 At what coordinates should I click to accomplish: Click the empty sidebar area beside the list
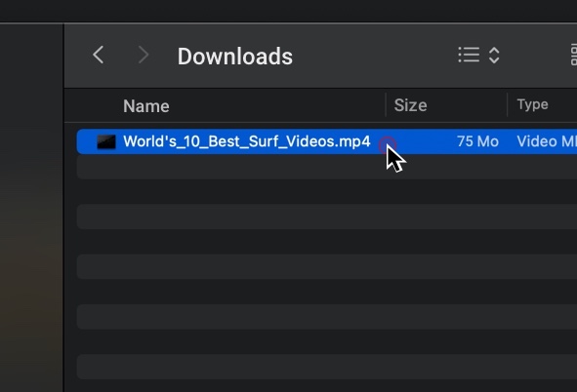(x=31, y=208)
